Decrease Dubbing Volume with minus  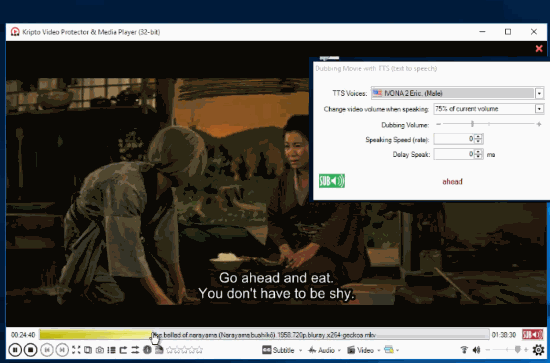[x=438, y=124]
